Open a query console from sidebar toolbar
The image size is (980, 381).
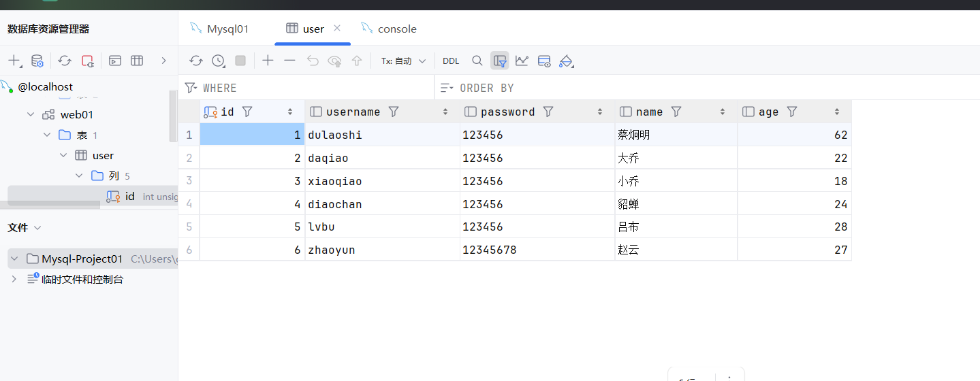(x=115, y=61)
